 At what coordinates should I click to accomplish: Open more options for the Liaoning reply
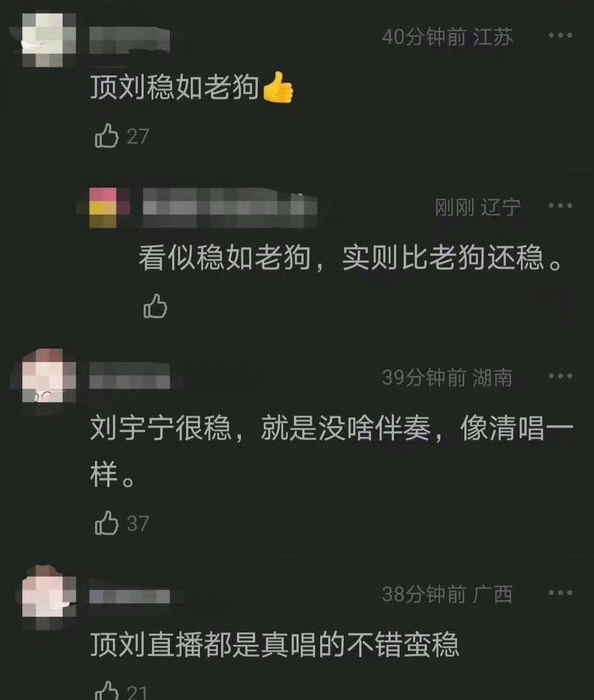click(x=560, y=206)
